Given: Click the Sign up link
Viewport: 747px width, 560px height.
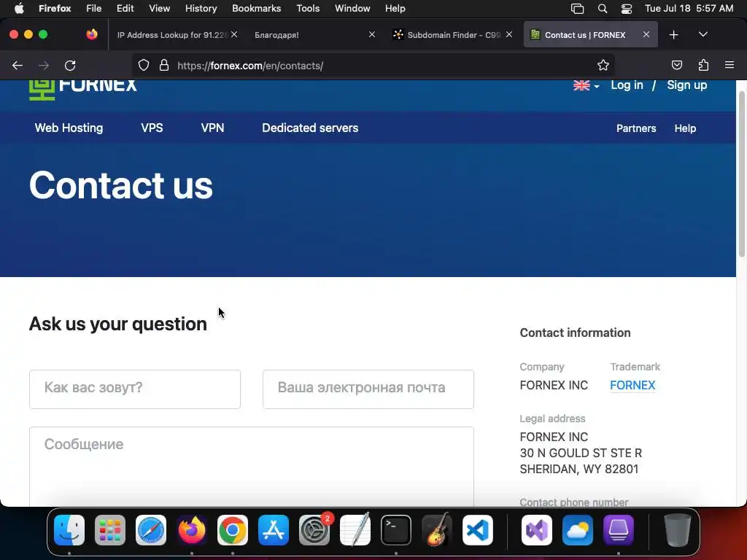Looking at the screenshot, I should point(686,85).
